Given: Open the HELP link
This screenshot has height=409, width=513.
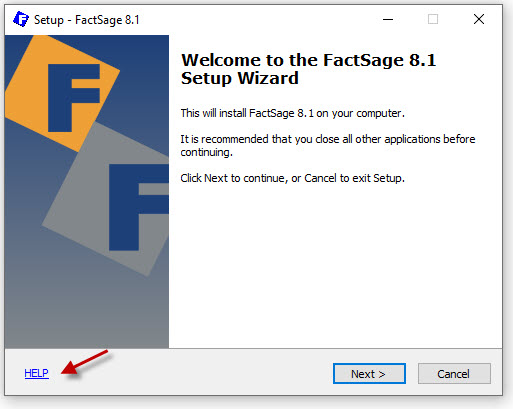Looking at the screenshot, I should click(x=36, y=373).
